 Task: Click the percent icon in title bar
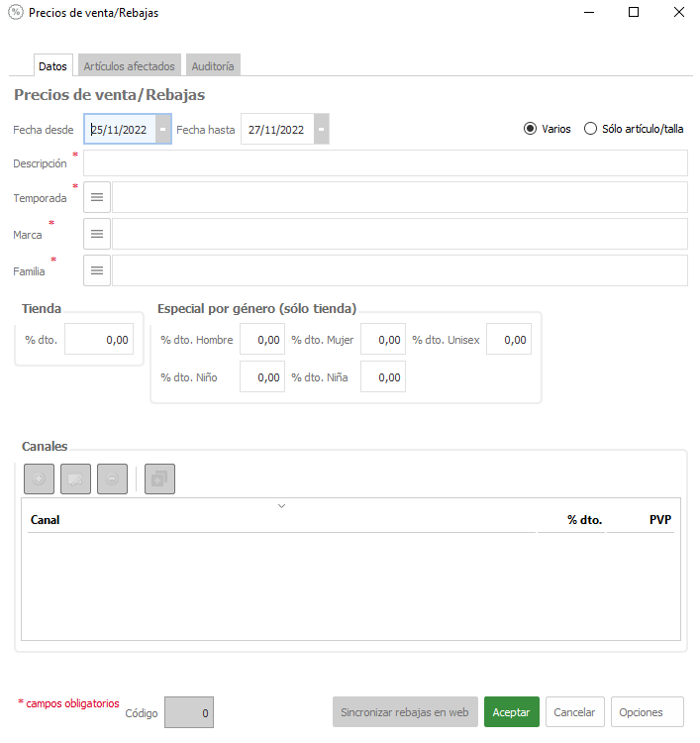pyautogui.click(x=15, y=13)
